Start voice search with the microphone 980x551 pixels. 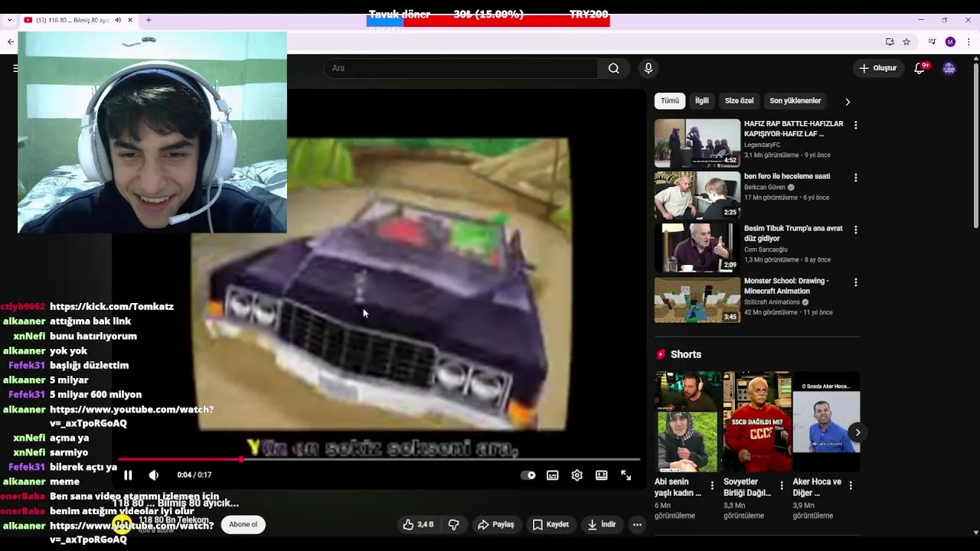click(648, 68)
